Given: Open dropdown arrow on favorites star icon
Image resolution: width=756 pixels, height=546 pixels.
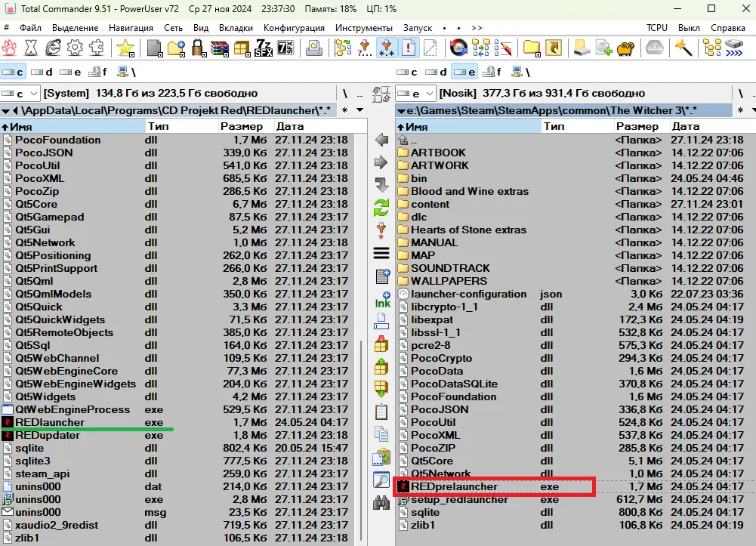Looking at the screenshot, I should pos(132,54).
